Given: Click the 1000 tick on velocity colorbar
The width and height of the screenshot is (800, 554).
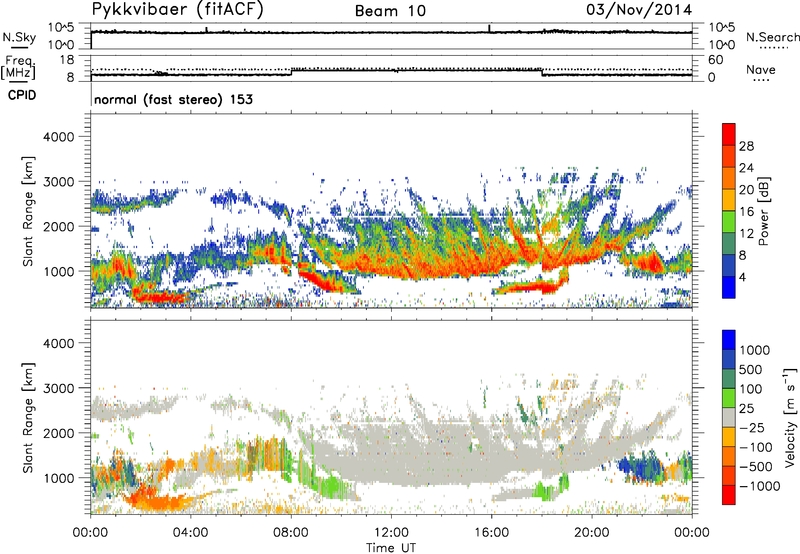Looking at the screenshot, I should [x=754, y=350].
